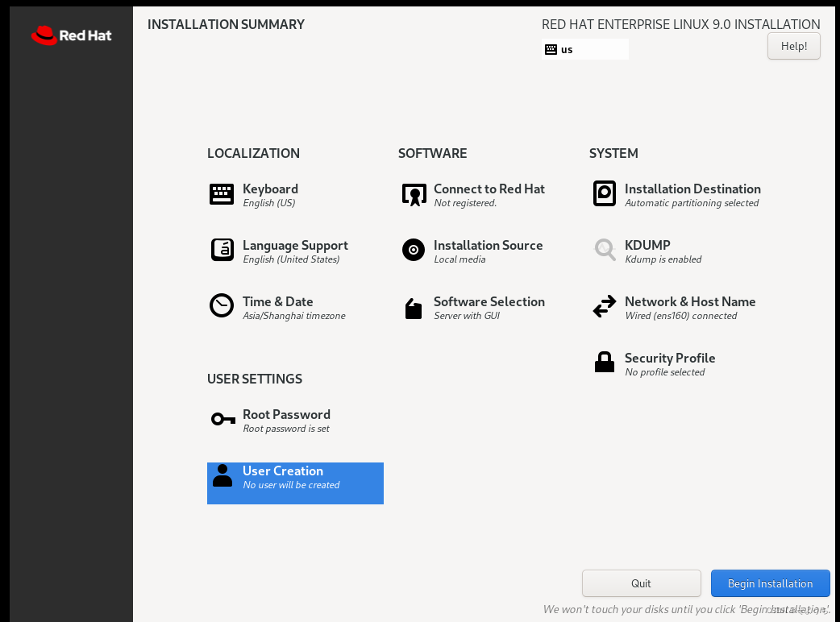Click the KDUMP magnifier icon
Viewport: 840px width, 622px height.
605,250
